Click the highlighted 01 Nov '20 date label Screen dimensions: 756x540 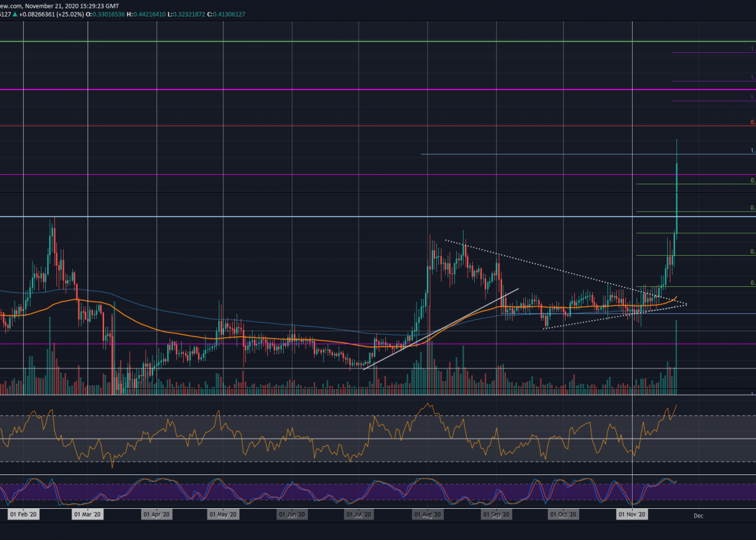coord(632,514)
